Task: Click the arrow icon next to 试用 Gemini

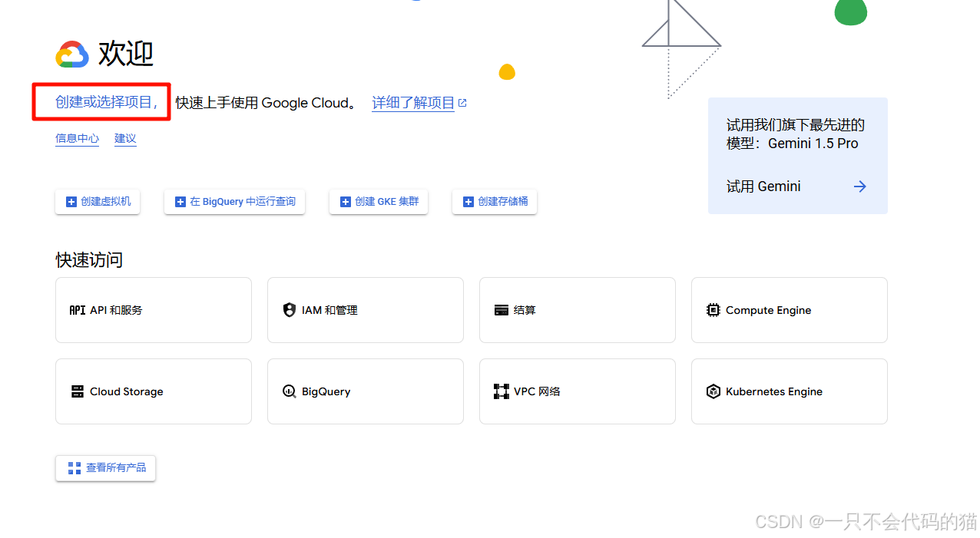Action: [860, 186]
